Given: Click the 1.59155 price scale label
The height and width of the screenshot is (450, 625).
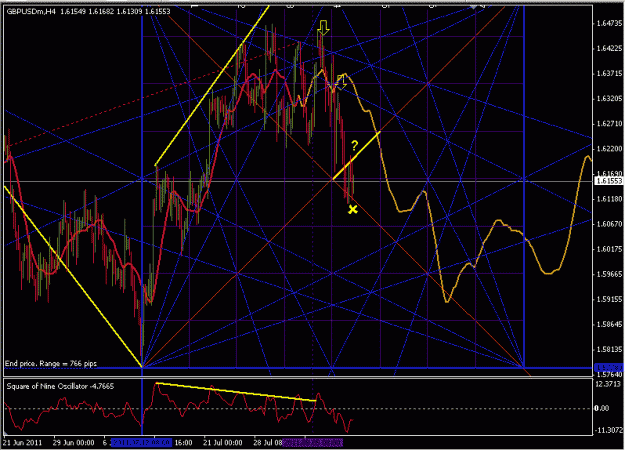Looking at the screenshot, I should point(609,299).
